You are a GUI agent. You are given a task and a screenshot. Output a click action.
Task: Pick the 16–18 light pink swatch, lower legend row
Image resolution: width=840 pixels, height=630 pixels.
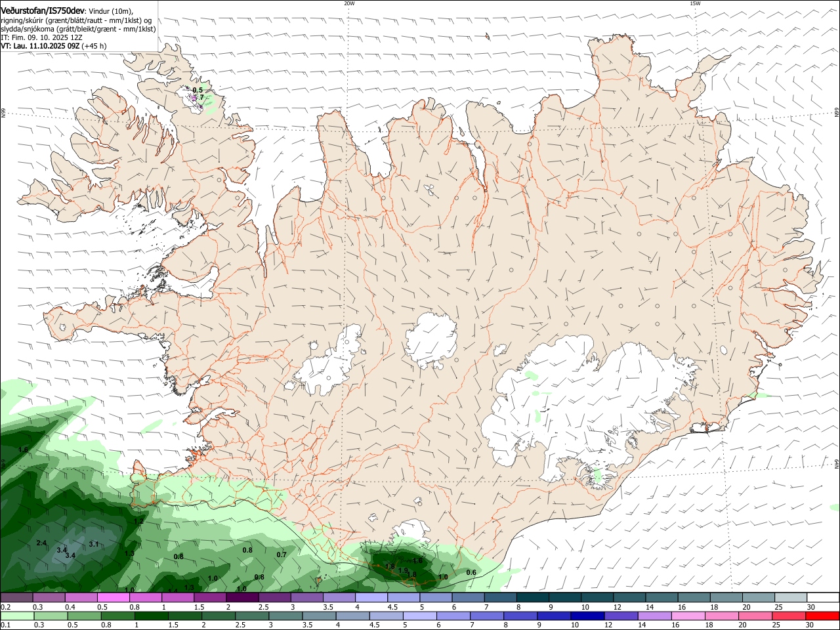click(687, 616)
